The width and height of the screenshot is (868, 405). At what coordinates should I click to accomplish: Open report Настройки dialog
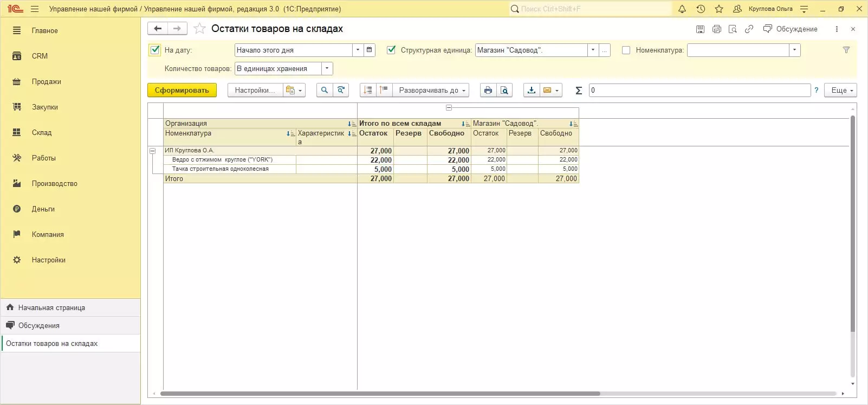point(255,90)
